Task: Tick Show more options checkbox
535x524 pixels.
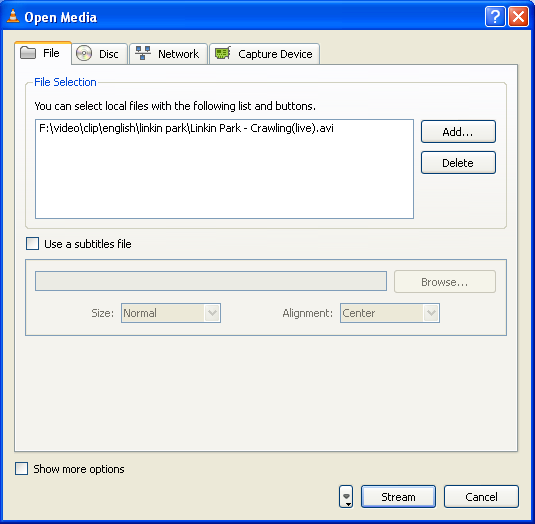Action: click(21, 469)
